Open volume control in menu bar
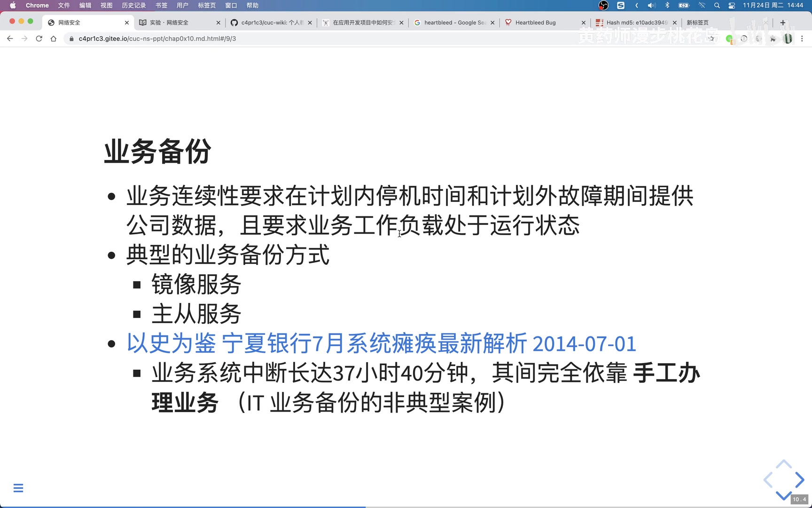 (651, 5)
